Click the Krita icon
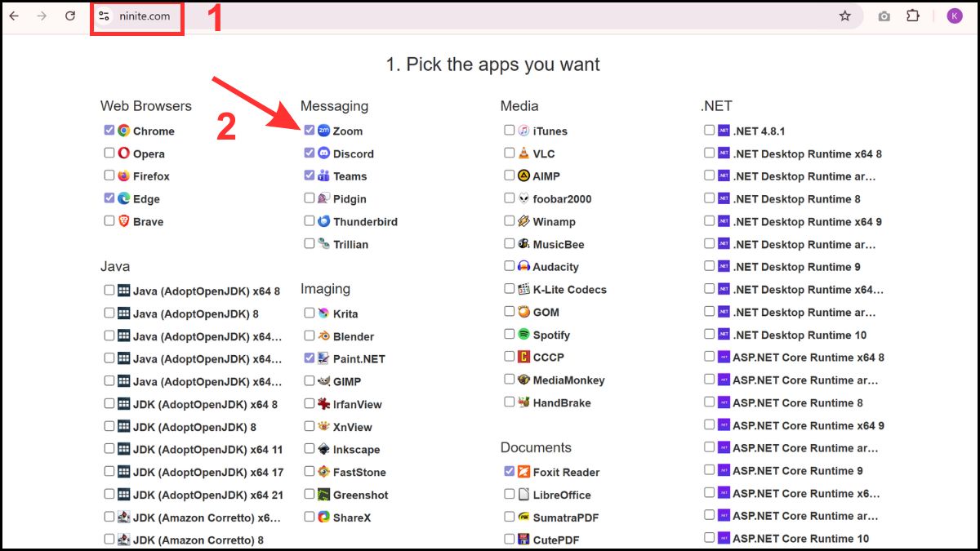Image resolution: width=980 pixels, height=551 pixels. [324, 313]
